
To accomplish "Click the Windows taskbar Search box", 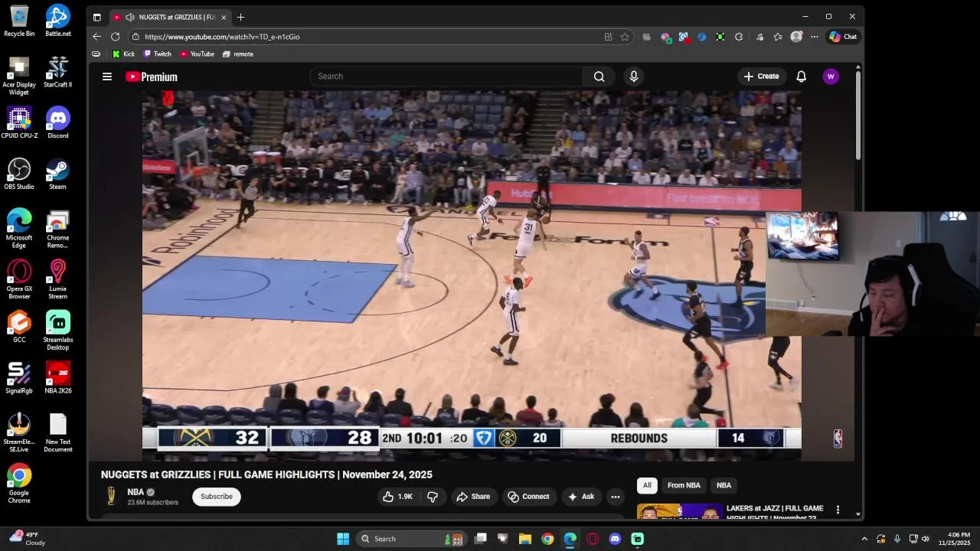I will [x=411, y=539].
